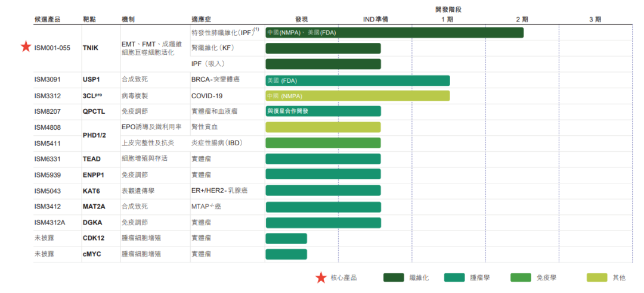Click the ER+/HER2- 乳腺癌 indication text

[219, 191]
